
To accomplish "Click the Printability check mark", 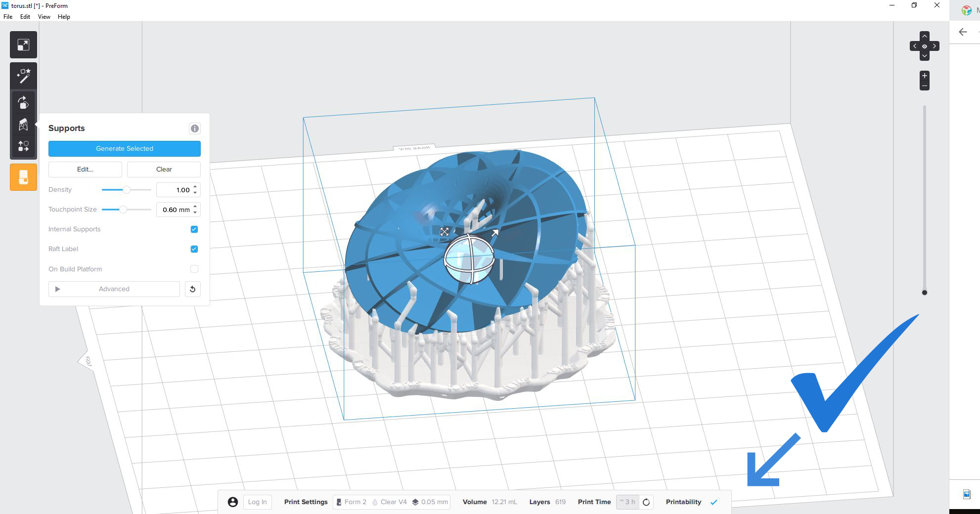I will [714, 502].
